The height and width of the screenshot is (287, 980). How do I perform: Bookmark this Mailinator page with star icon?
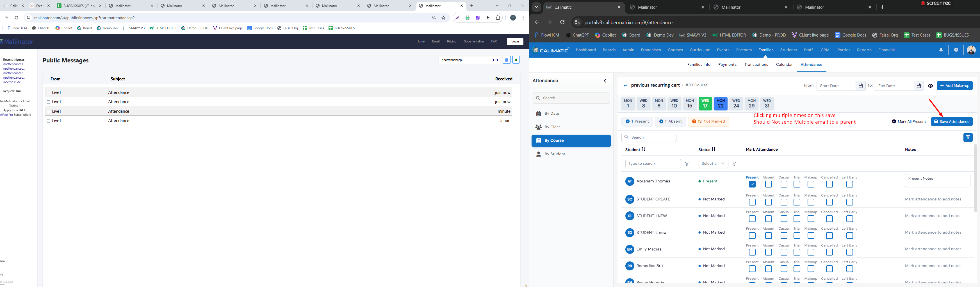point(444,18)
